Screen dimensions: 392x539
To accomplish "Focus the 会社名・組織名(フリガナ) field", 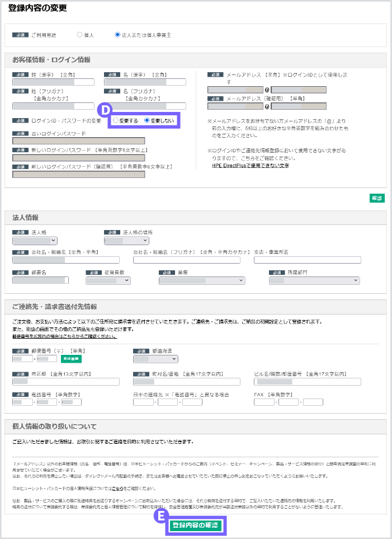I will click(187, 260).
